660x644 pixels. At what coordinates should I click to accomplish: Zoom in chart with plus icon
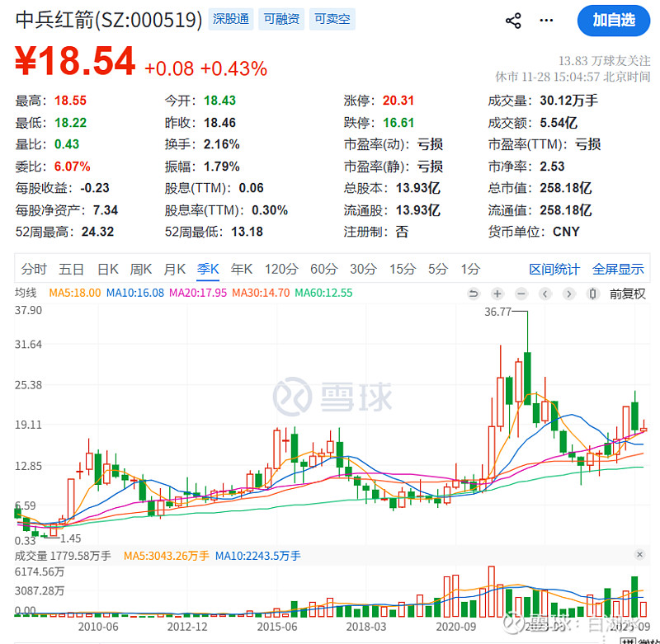[497, 294]
